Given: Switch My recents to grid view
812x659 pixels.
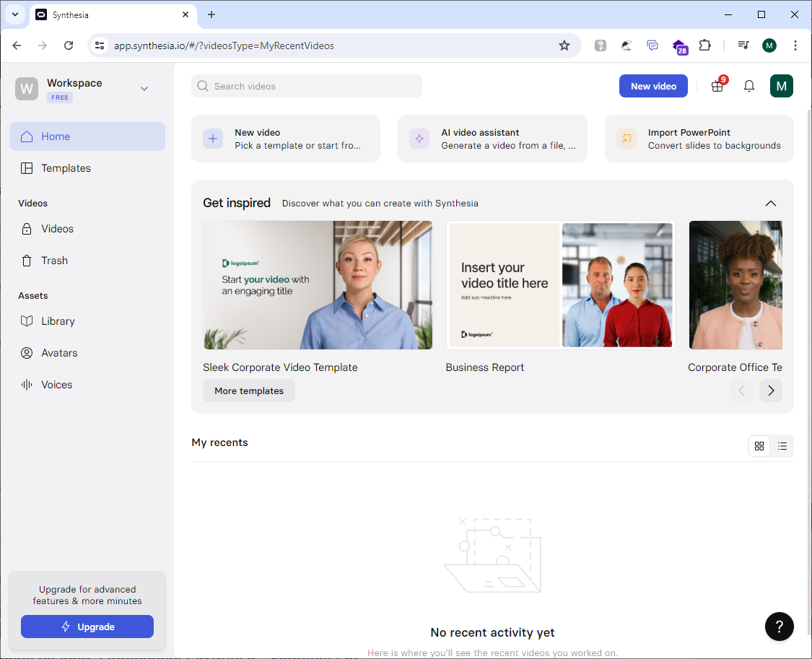Looking at the screenshot, I should pyautogui.click(x=759, y=446).
